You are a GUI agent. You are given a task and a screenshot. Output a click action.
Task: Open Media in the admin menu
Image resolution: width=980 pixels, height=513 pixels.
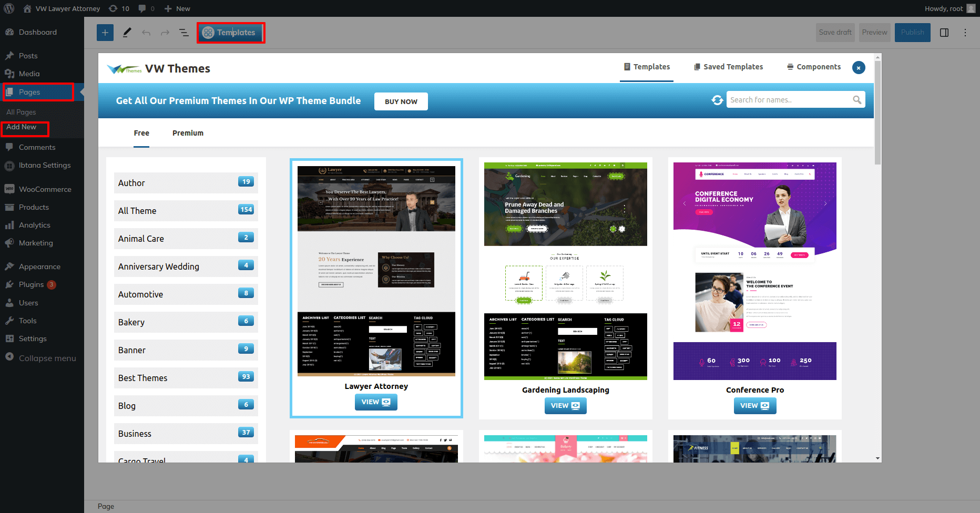42,74
